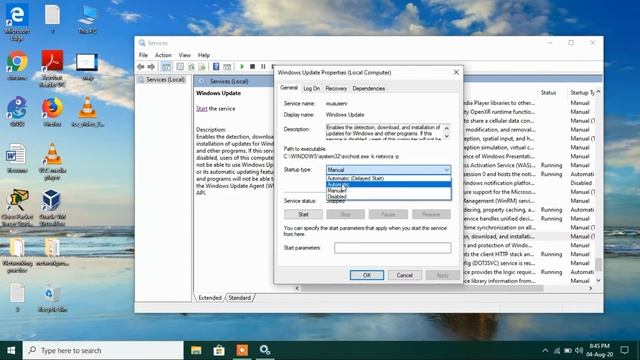Select highlighted Automatic startup option

coord(389,184)
